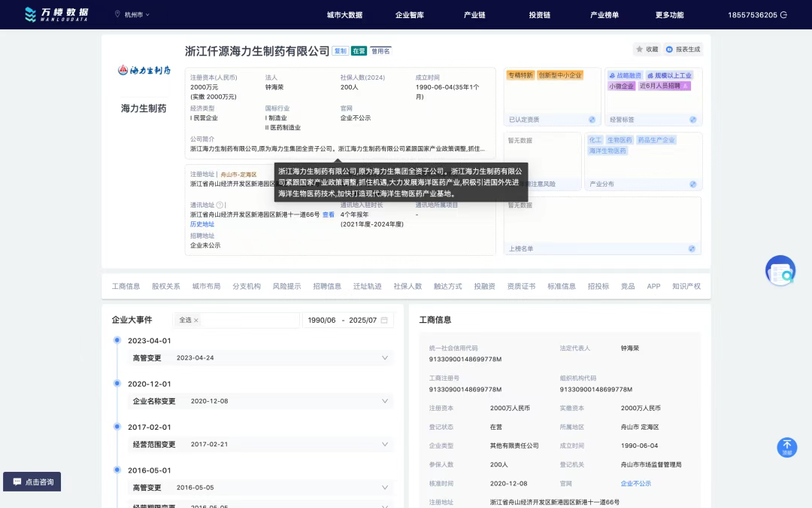This screenshot has height=508, width=812.
Task: Click the 企业不公示 website link in 工商信息
Action: click(636, 484)
